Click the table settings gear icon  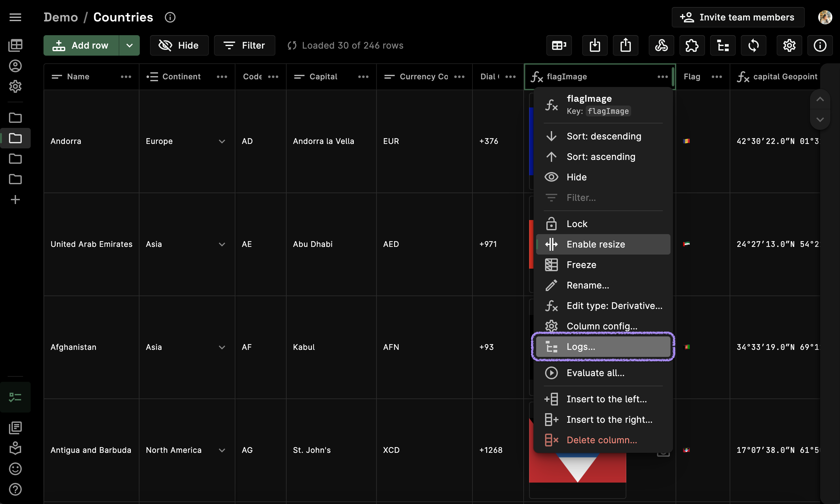789,45
